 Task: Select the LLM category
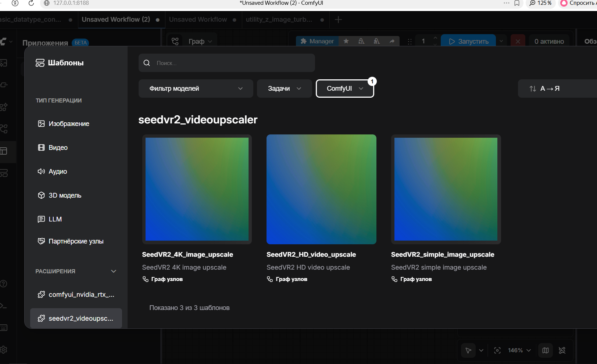76,219
